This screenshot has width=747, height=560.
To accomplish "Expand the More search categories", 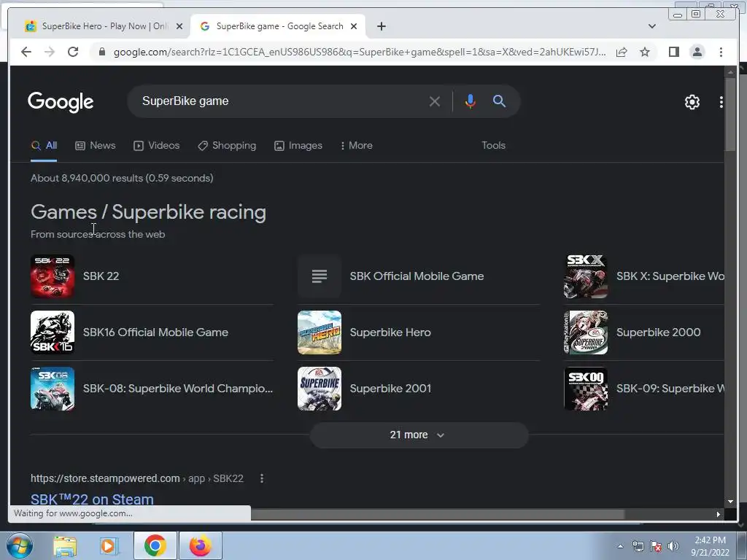I will 356,145.
